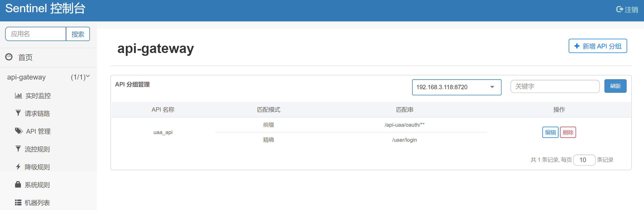The width and height of the screenshot is (644, 210).
Task: Open the 请求链路 menu item
Action: click(x=37, y=113)
